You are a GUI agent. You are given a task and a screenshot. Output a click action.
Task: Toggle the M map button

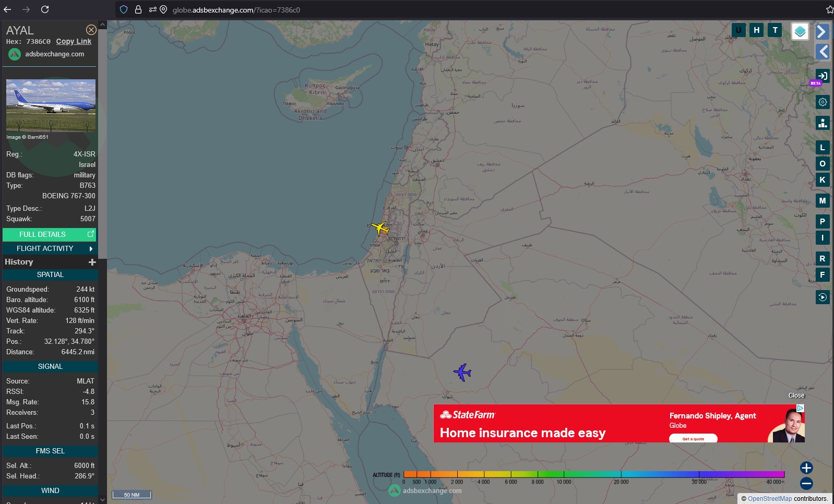click(x=823, y=201)
